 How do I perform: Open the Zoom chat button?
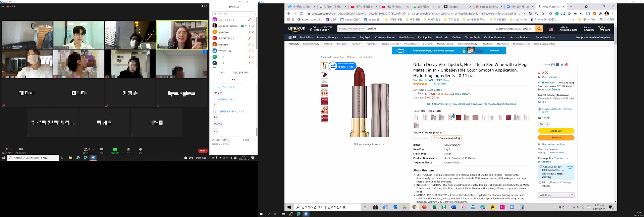tap(102, 150)
